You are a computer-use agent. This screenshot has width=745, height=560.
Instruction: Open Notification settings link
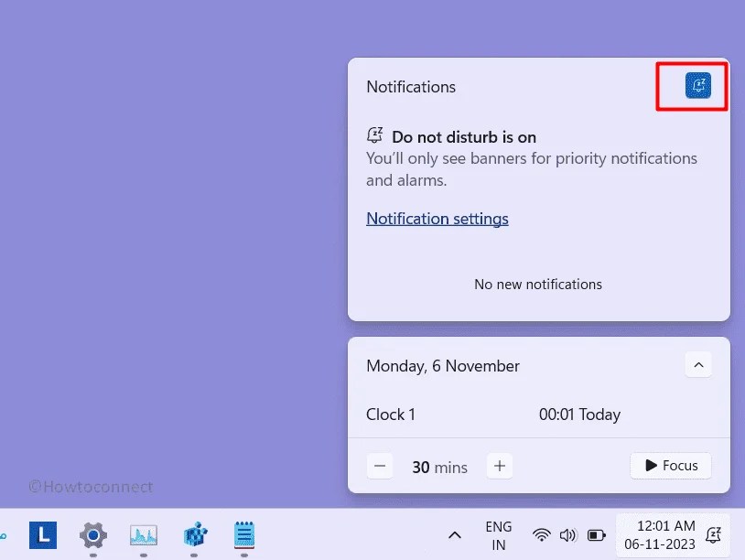[437, 218]
